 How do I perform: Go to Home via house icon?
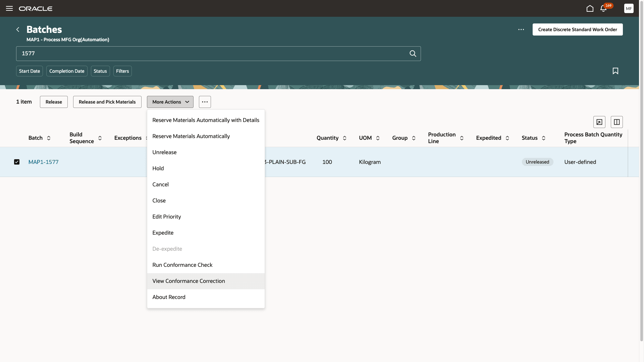[590, 8]
